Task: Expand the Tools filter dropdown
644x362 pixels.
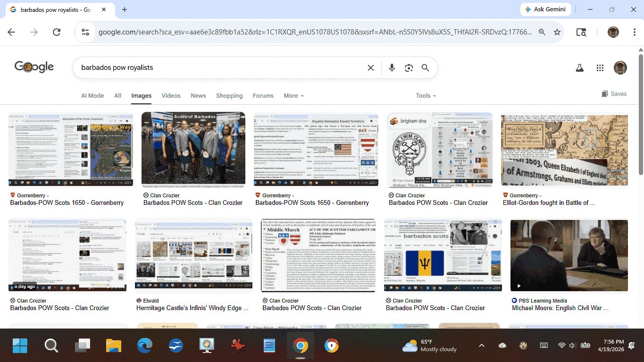Action: point(426,96)
